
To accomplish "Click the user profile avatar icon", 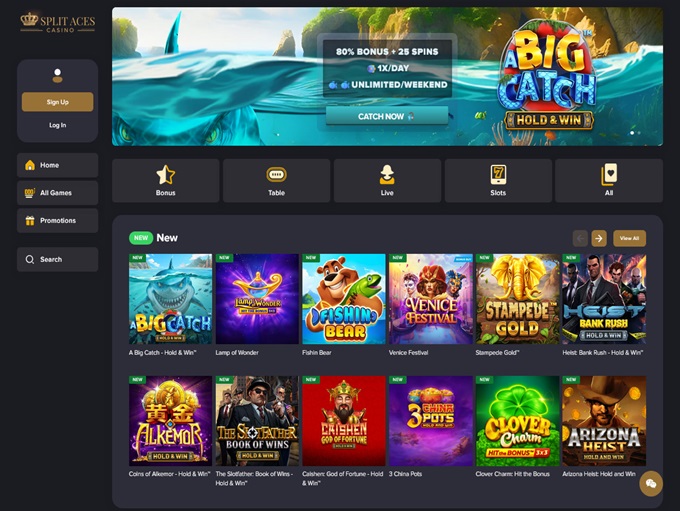I will click(57, 75).
